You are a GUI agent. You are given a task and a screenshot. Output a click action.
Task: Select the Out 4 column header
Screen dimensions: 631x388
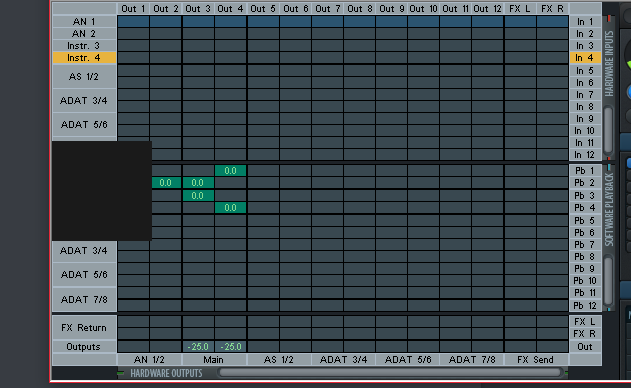point(230,9)
